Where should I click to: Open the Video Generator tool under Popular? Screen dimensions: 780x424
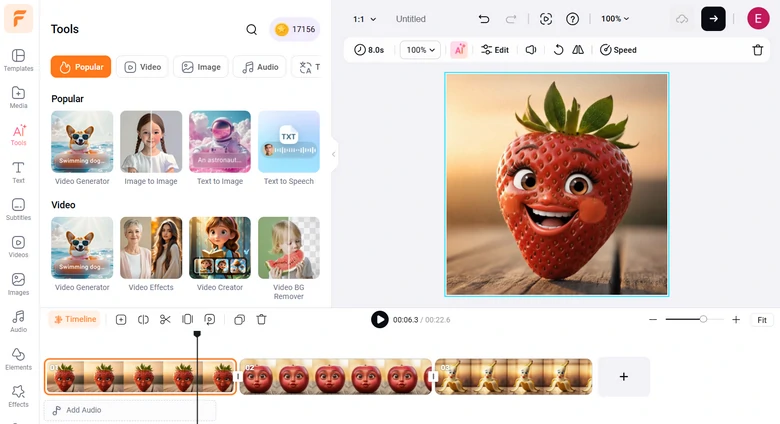[x=82, y=148]
